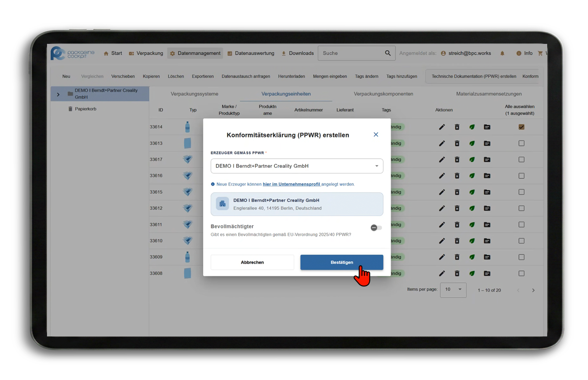Click the delete icon for row 33612

457,208
